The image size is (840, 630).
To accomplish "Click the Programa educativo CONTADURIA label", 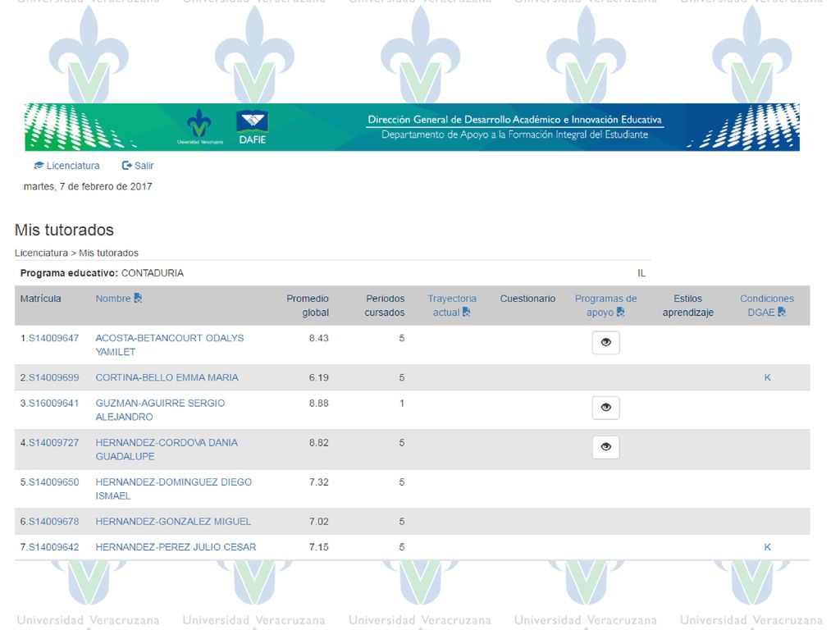I will click(102, 273).
